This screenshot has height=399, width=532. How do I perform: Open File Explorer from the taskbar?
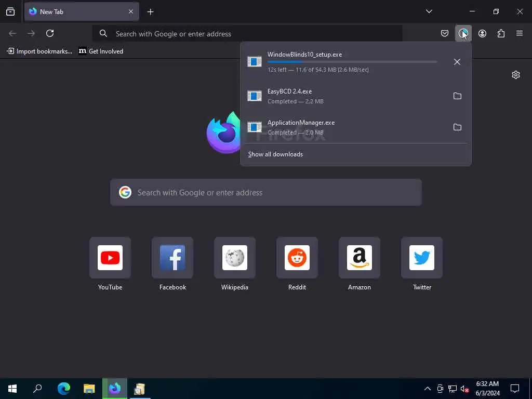click(89, 389)
